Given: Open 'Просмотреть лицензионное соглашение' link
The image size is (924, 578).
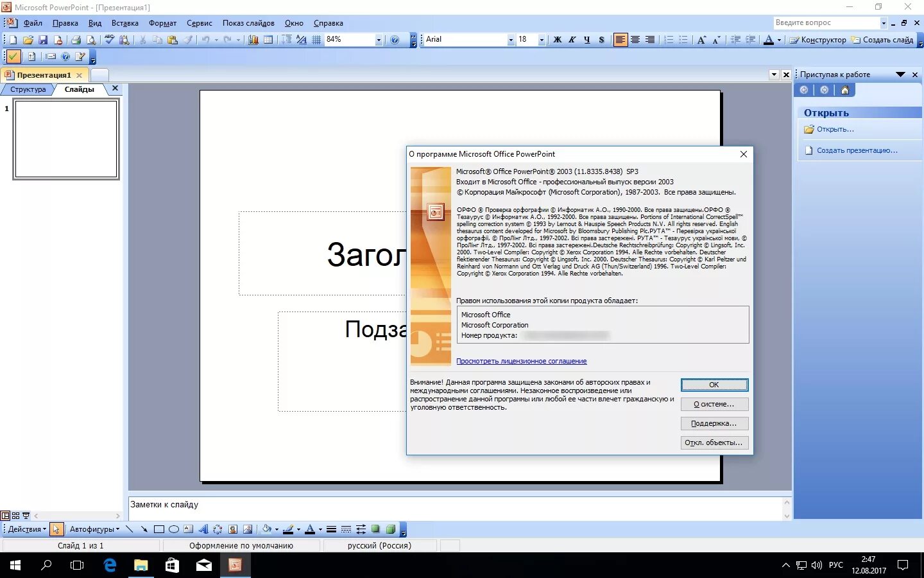Looking at the screenshot, I should [521, 361].
